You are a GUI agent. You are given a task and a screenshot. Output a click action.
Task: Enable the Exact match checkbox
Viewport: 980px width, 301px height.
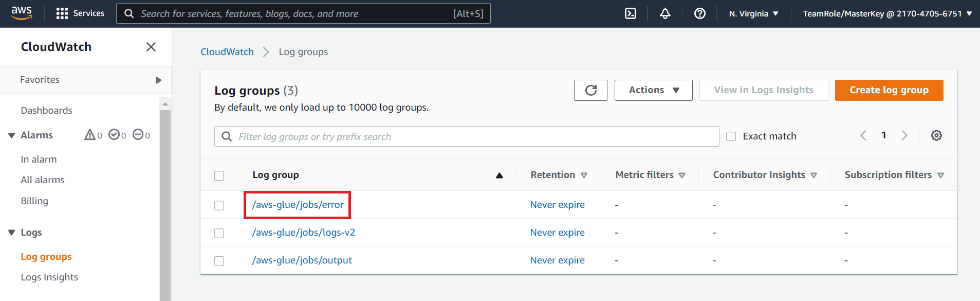point(731,136)
